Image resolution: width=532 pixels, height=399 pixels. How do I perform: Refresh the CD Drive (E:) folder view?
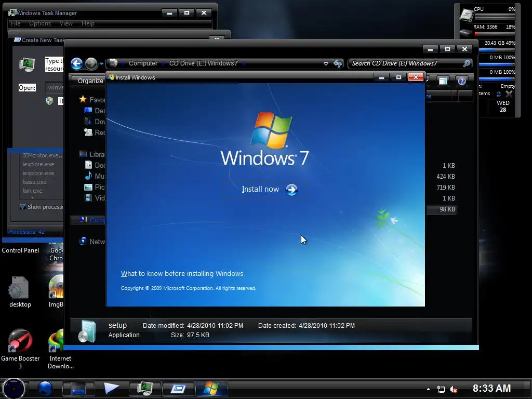click(x=338, y=63)
